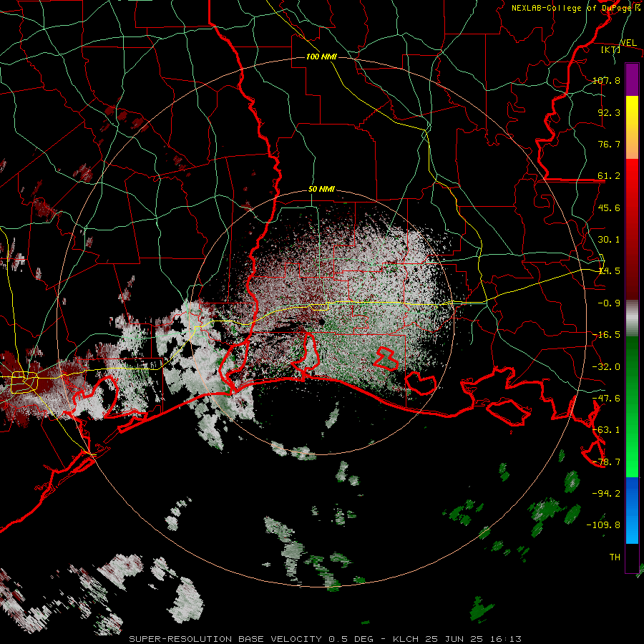Select the 107.8 legend value
644x644 pixels.
606,80
